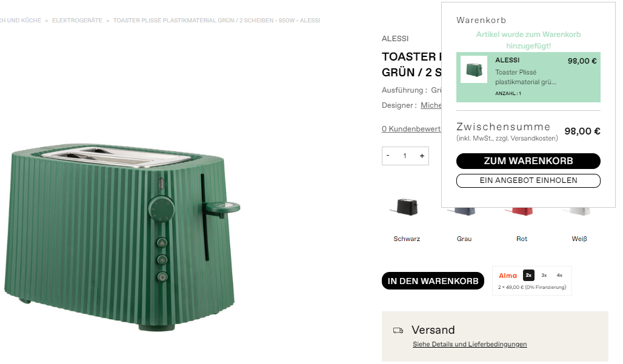Image resolution: width=623 pixels, height=364 pixels.
Task: Select Alma 2x installment option
Action: point(528,275)
